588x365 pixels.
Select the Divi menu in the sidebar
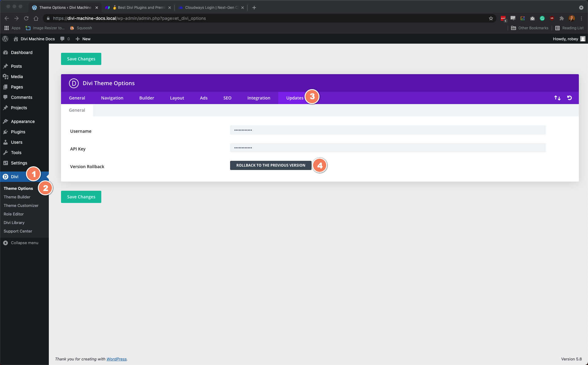(x=15, y=177)
